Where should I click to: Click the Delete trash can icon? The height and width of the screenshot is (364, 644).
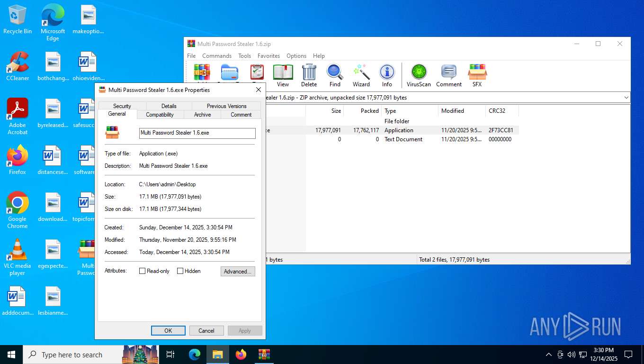click(309, 76)
